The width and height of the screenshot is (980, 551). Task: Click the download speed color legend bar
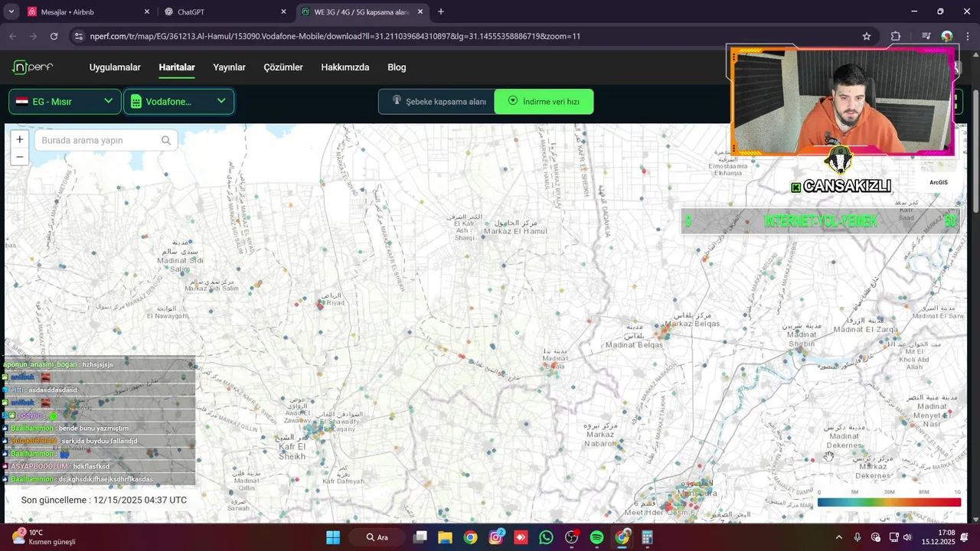click(x=889, y=502)
